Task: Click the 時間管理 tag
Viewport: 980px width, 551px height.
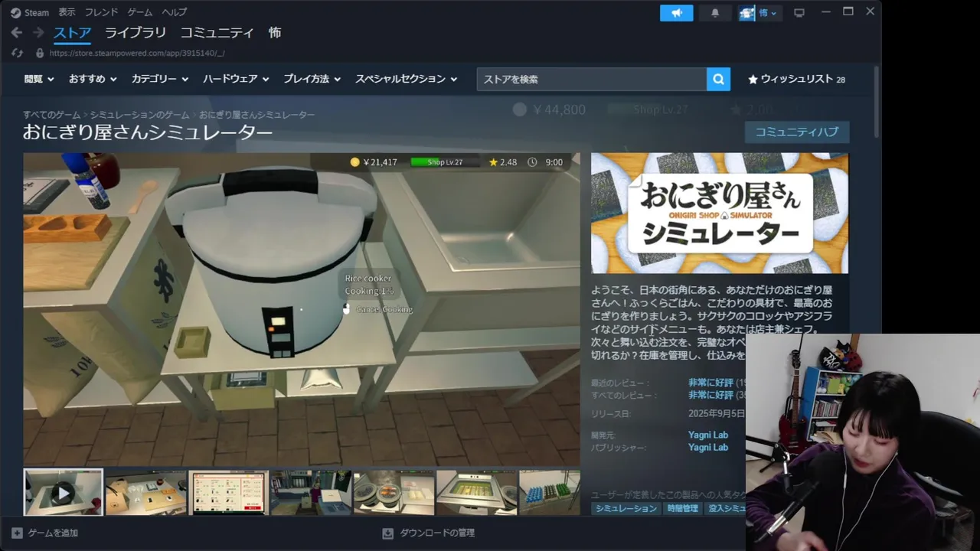Action: click(682, 509)
